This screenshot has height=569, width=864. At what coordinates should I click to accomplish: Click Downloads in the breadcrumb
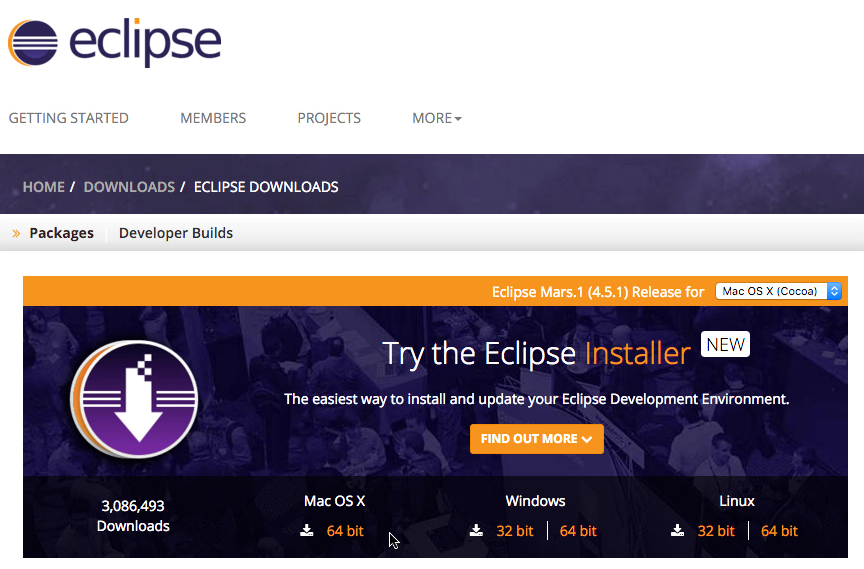point(129,187)
